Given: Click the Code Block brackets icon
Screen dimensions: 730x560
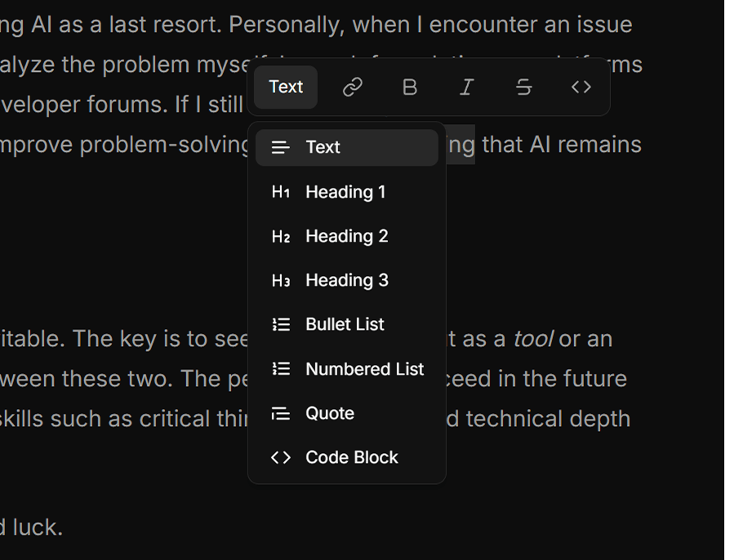Looking at the screenshot, I should click(281, 458).
